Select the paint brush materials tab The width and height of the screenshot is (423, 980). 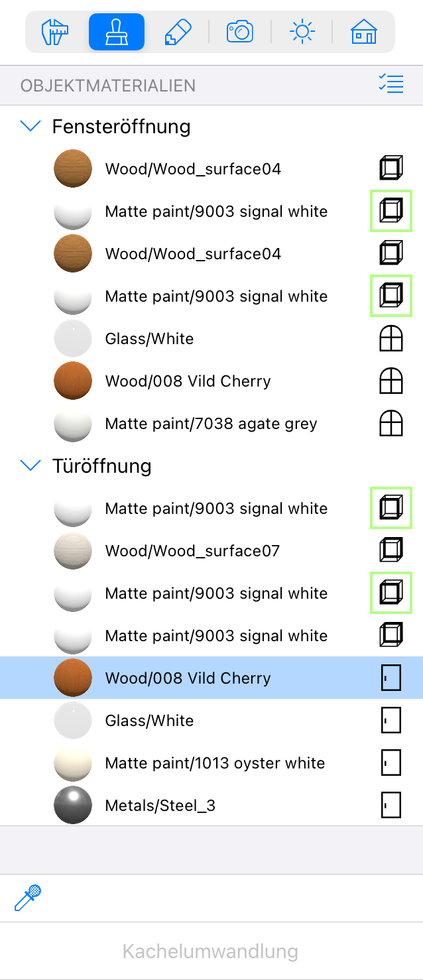[117, 32]
